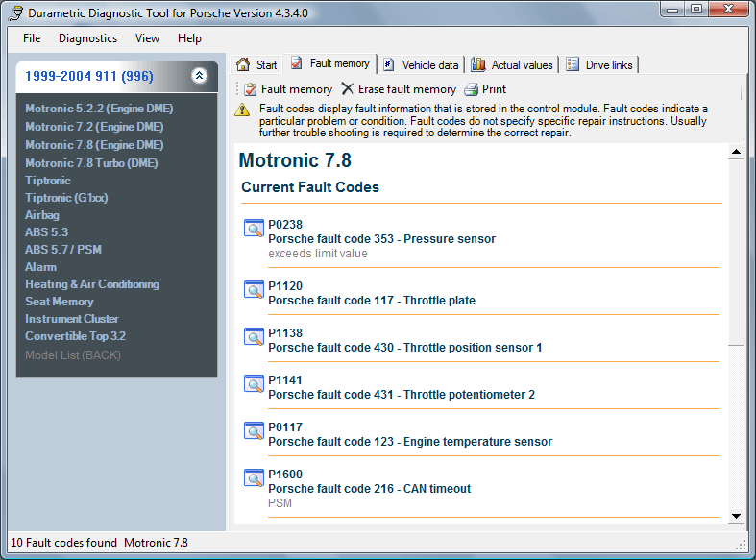
Task: Click the window resize grip in status bar
Action: [x=741, y=545]
